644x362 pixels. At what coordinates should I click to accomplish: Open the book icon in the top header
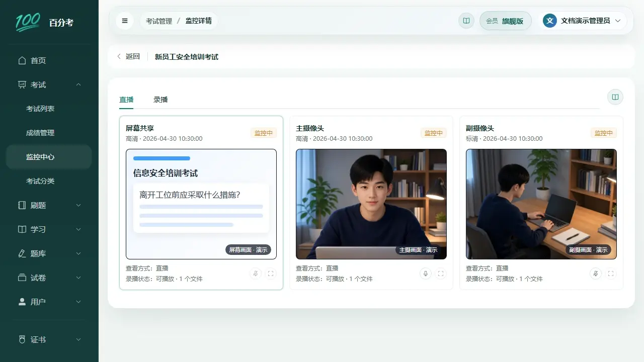click(x=466, y=21)
